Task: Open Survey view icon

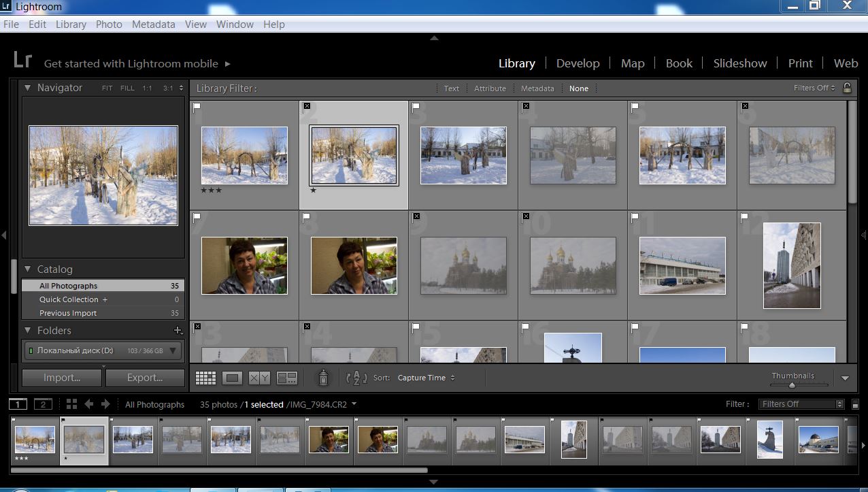Action: (287, 378)
